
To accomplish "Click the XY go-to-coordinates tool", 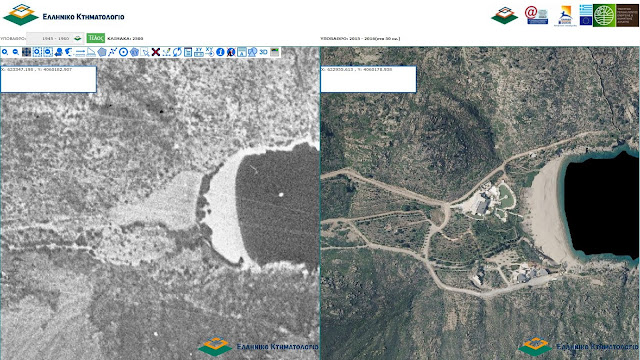I will [209, 52].
